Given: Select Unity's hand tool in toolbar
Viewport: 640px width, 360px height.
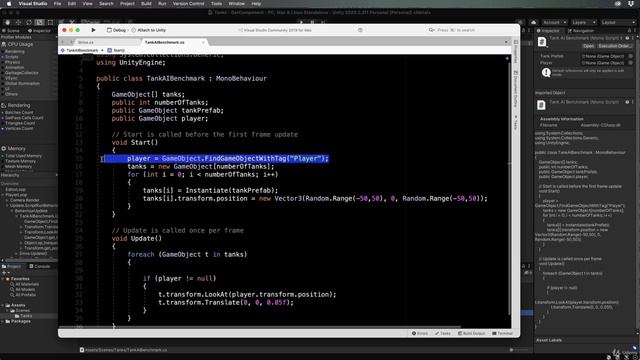Looking at the screenshot, I should tap(7, 22).
